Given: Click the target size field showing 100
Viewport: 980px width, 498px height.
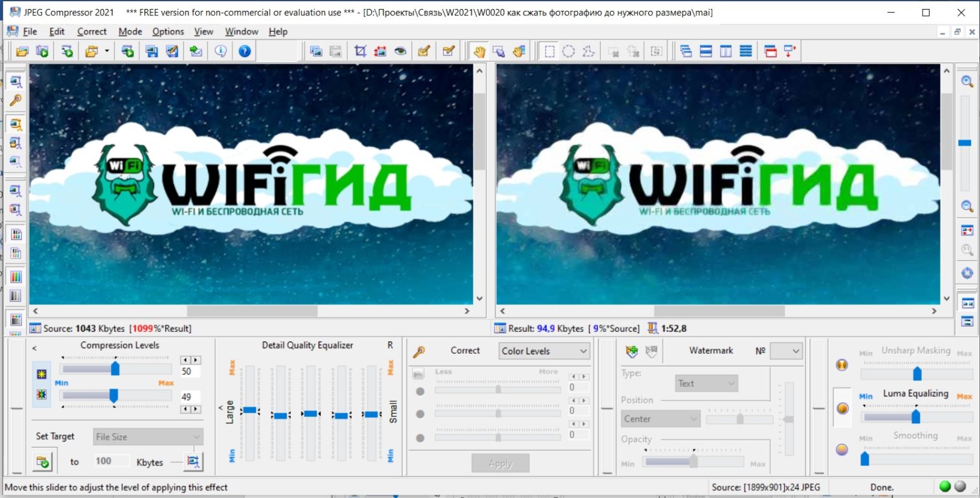Looking at the screenshot, I should pyautogui.click(x=112, y=461).
